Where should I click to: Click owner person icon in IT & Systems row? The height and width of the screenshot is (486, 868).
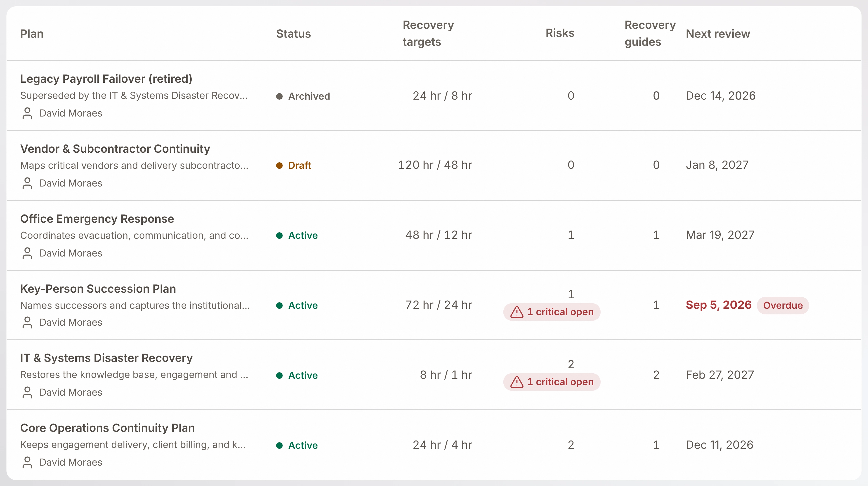pos(27,393)
